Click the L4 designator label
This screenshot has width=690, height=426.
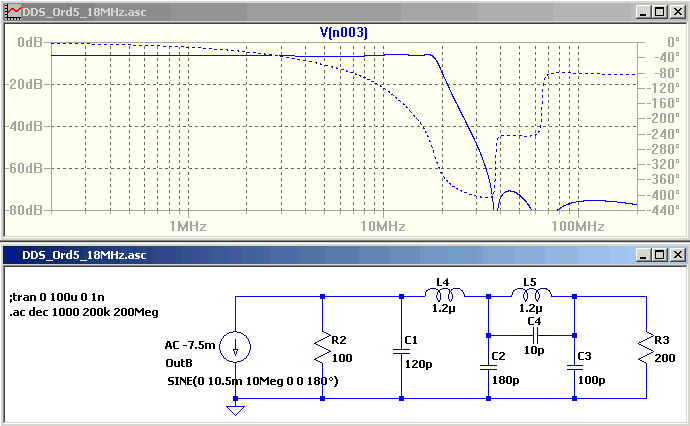[x=443, y=282]
